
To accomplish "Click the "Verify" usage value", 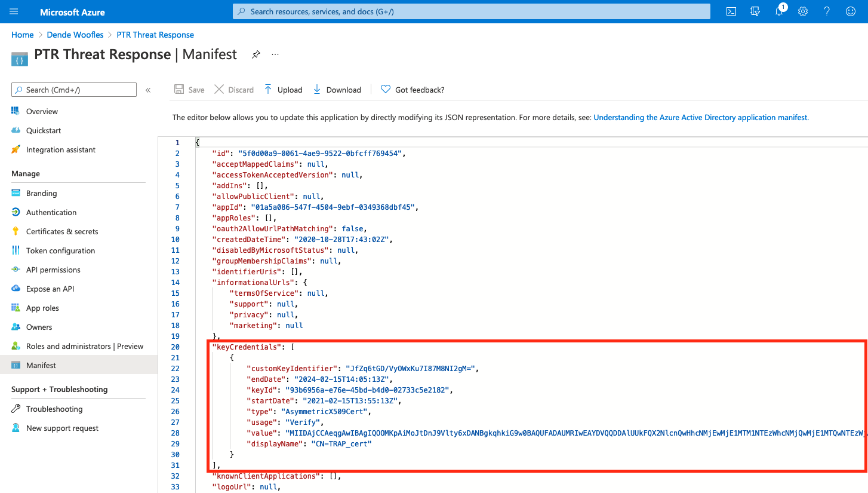I will tap(302, 422).
